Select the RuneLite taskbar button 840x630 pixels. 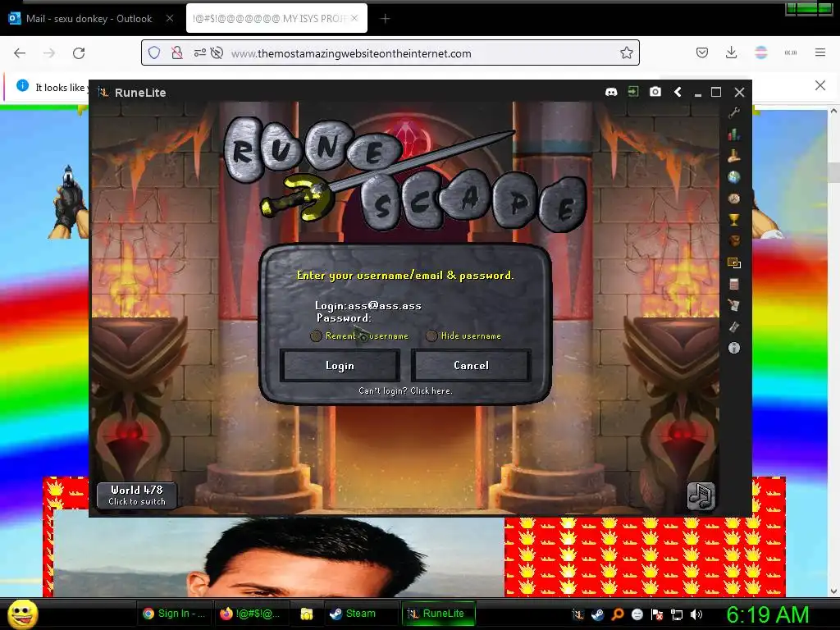pos(438,614)
